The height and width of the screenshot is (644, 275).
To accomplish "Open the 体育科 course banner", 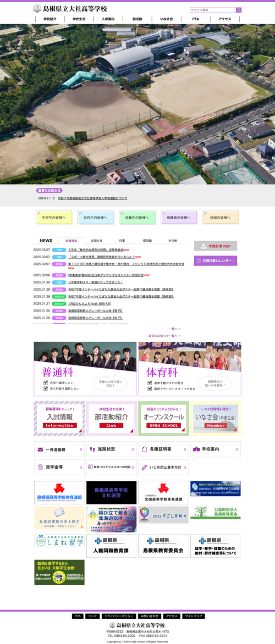I will point(190,369).
